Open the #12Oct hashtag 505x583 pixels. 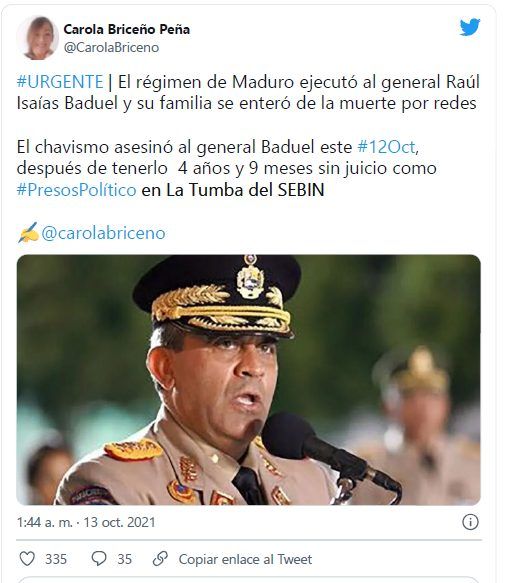pyautogui.click(x=386, y=147)
